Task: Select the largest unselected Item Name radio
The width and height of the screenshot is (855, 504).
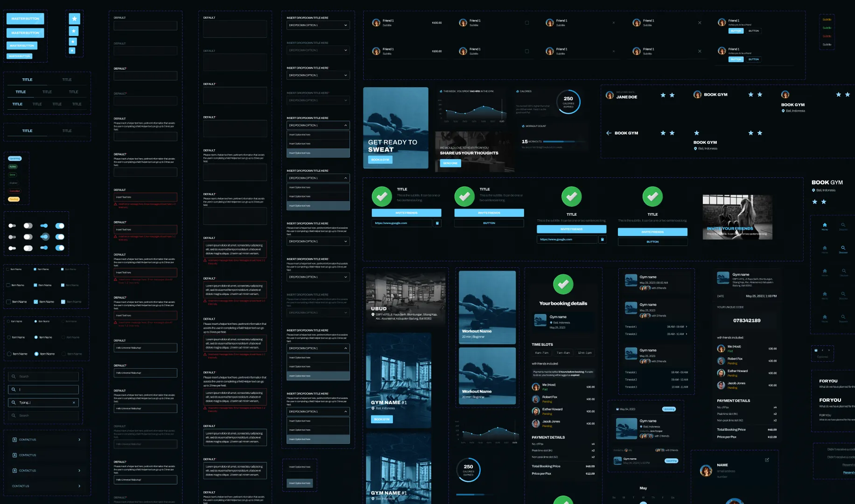Action: 9,354
